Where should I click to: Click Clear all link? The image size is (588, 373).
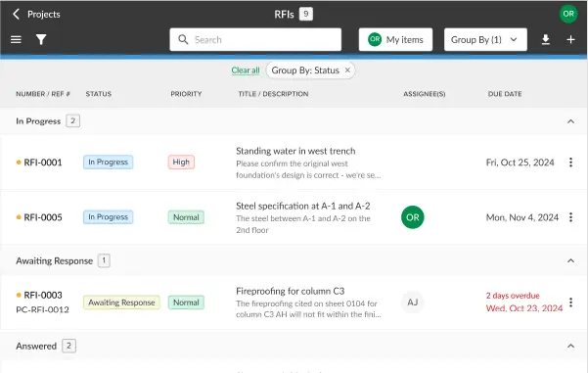pyautogui.click(x=246, y=70)
